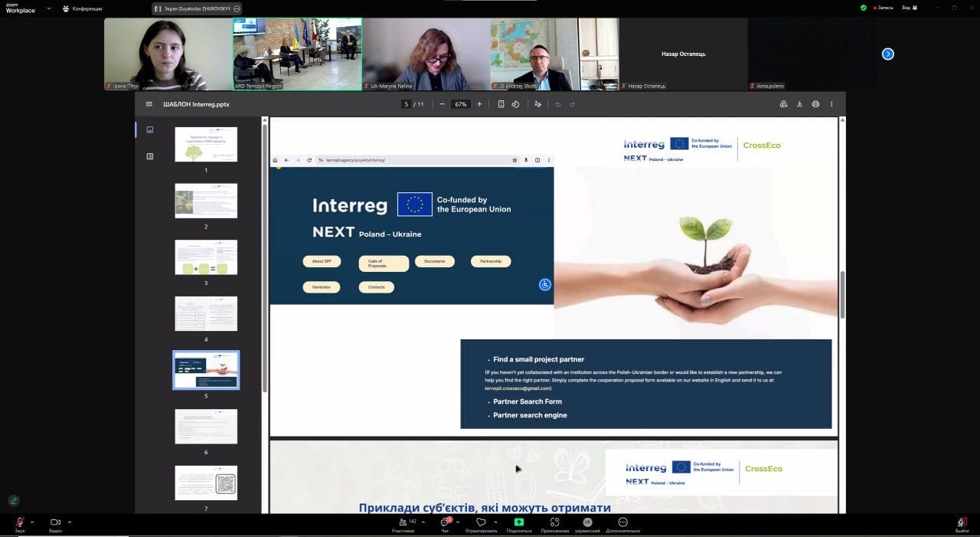The image size is (980, 537).
Task: Open the more actions menu in PDF toolbar
Action: [831, 104]
